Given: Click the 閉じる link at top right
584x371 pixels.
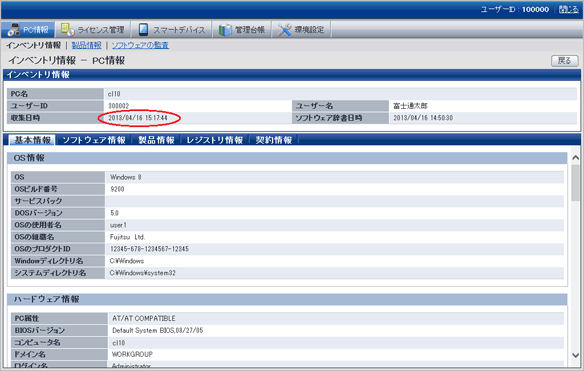Looking at the screenshot, I should [569, 9].
